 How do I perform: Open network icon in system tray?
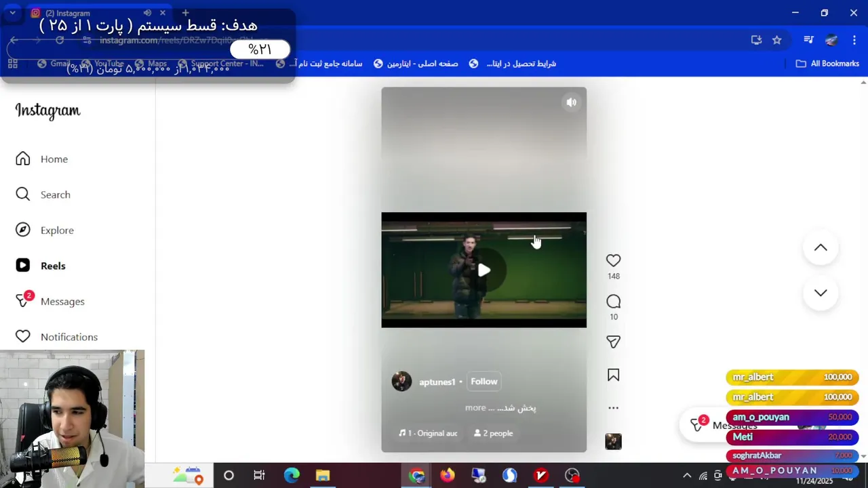[703, 476]
